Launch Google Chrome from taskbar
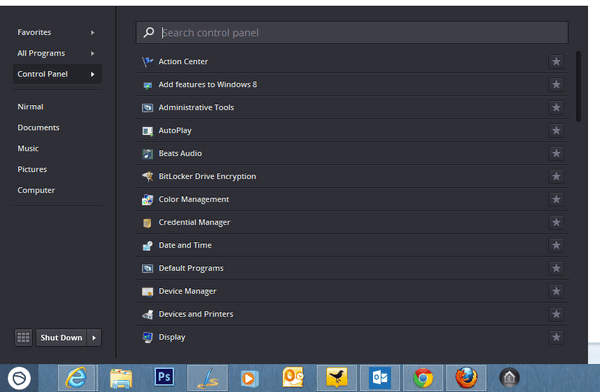This screenshot has height=392, width=600. [x=423, y=378]
